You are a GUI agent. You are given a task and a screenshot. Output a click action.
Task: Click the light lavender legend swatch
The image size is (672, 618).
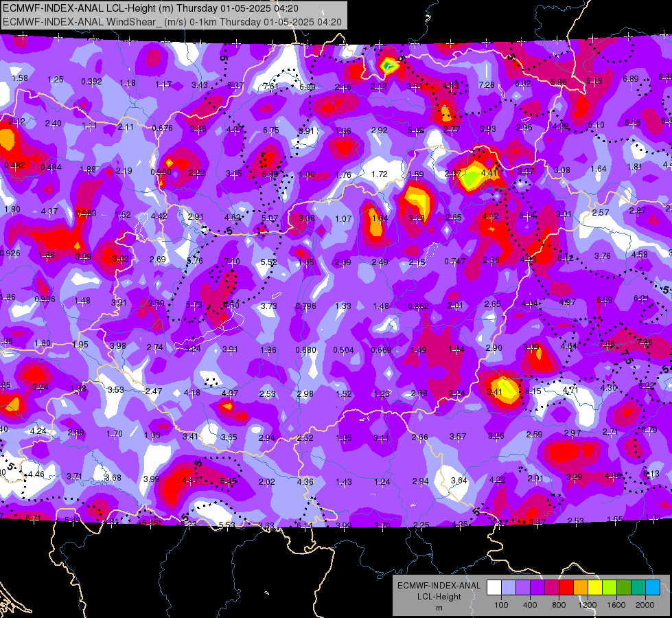(x=509, y=588)
